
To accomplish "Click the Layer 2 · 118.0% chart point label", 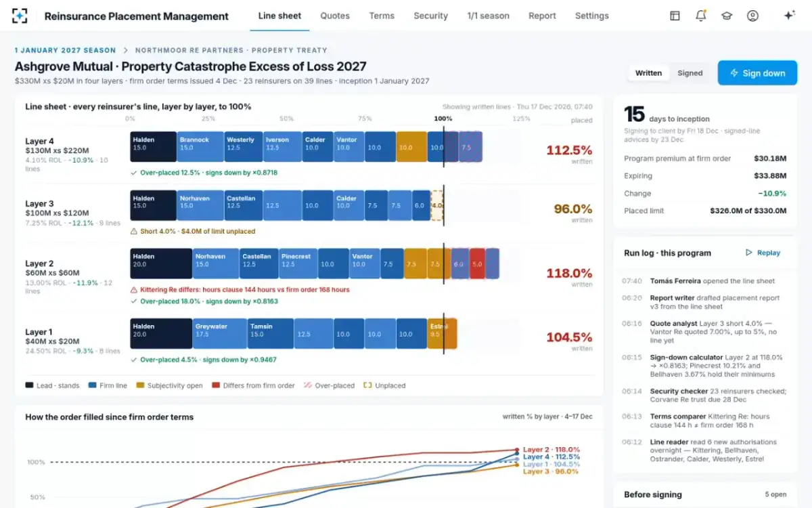I will 551,450.
